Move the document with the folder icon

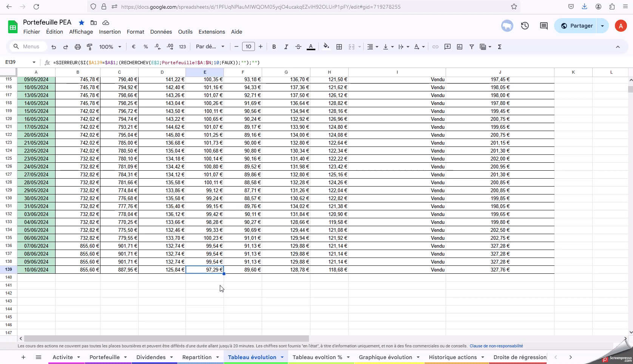(x=94, y=23)
